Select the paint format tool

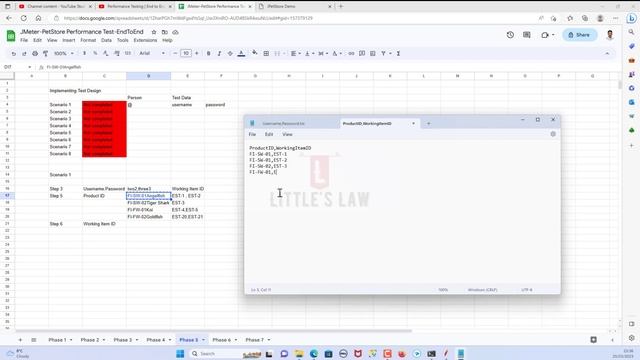[45, 53]
